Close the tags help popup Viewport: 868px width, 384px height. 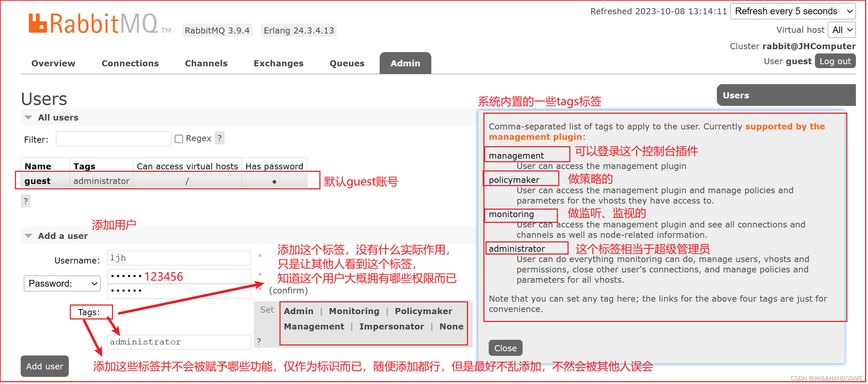coord(505,348)
